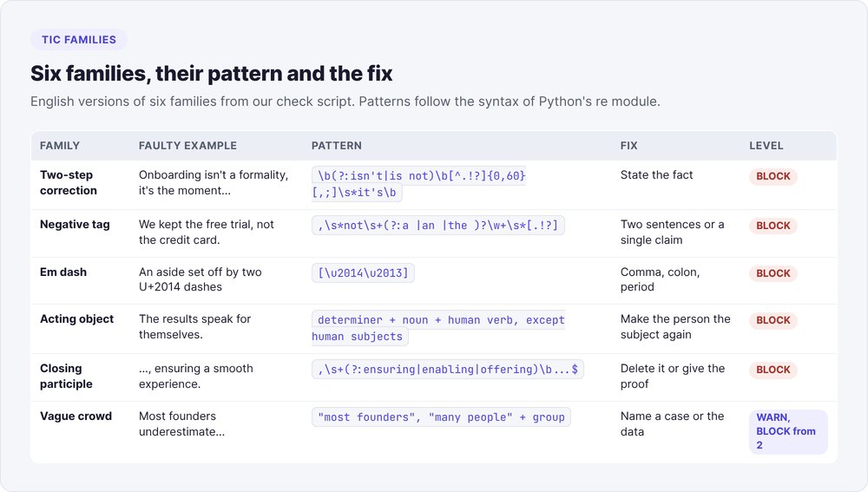Viewport: 868px width, 492px height.
Task: Select the 'Em dash' family cell
Action: click(x=63, y=272)
